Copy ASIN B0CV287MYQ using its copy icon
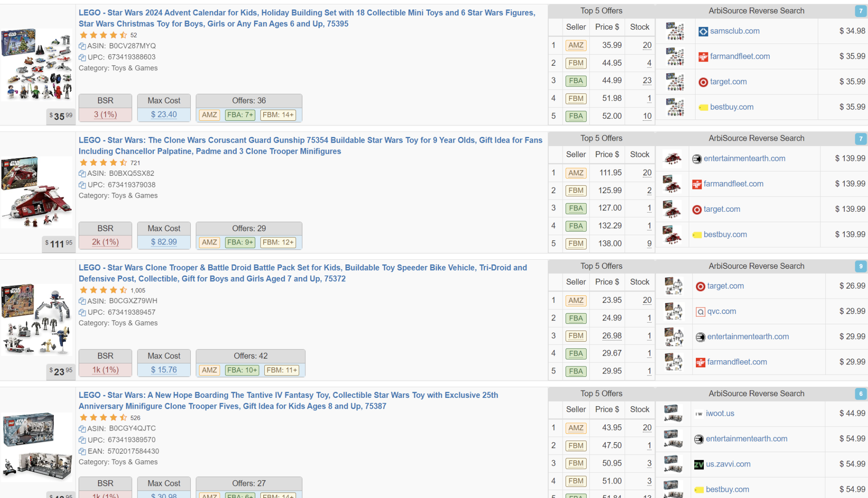The image size is (868, 498). (x=82, y=46)
